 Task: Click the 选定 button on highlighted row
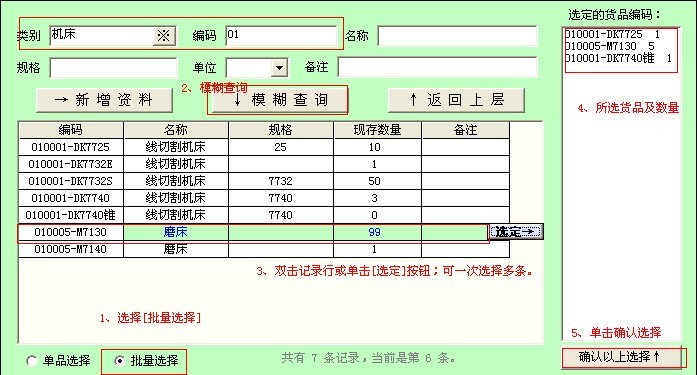pos(516,231)
